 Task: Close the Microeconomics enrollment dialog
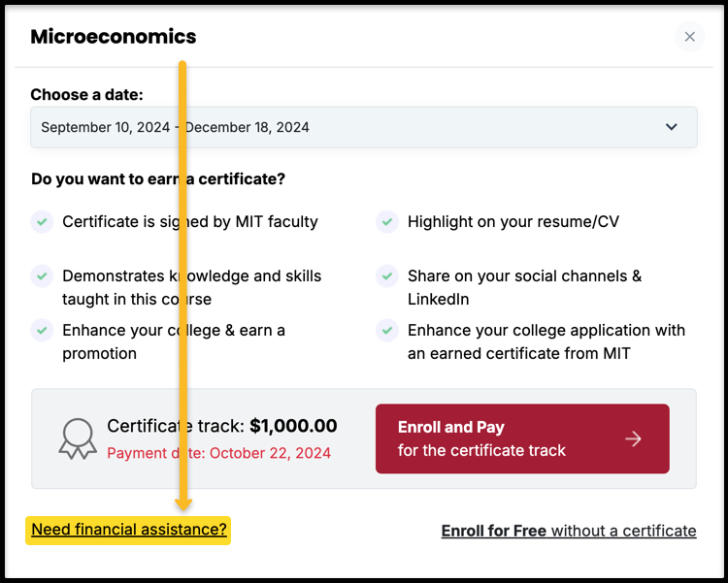tap(689, 37)
